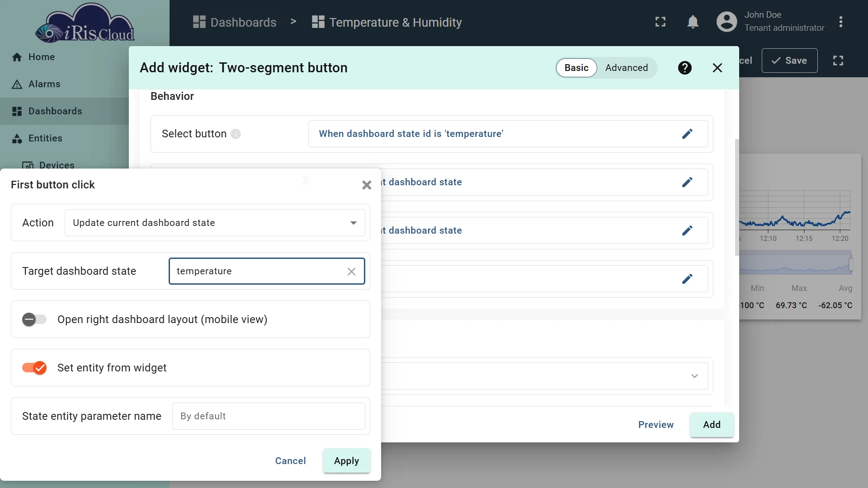Click Cancel in the First button click popup
The height and width of the screenshot is (488, 868).
point(290,461)
